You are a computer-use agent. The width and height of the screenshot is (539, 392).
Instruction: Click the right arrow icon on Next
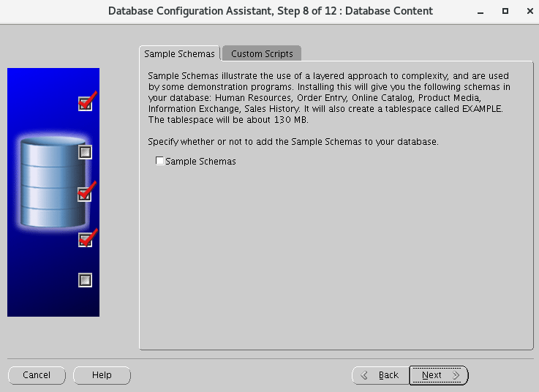tap(456, 375)
